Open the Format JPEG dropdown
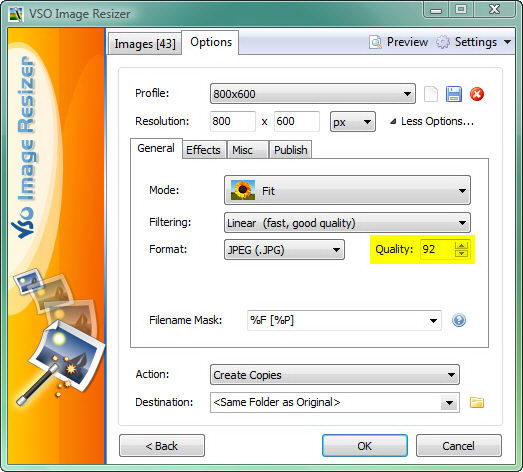523x472 pixels. [x=284, y=250]
